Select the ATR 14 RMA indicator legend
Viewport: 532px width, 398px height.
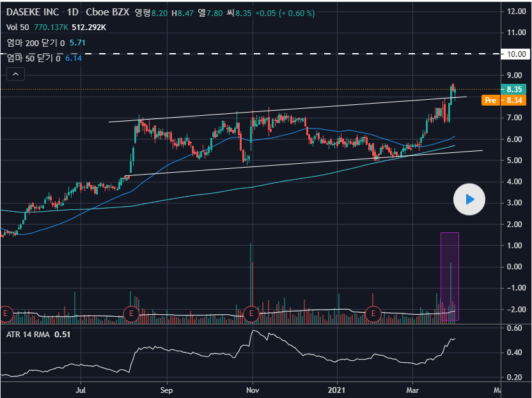27,334
